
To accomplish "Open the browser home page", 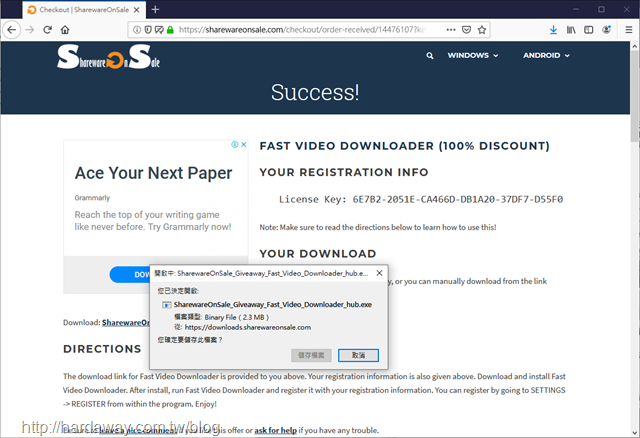I will (65, 30).
